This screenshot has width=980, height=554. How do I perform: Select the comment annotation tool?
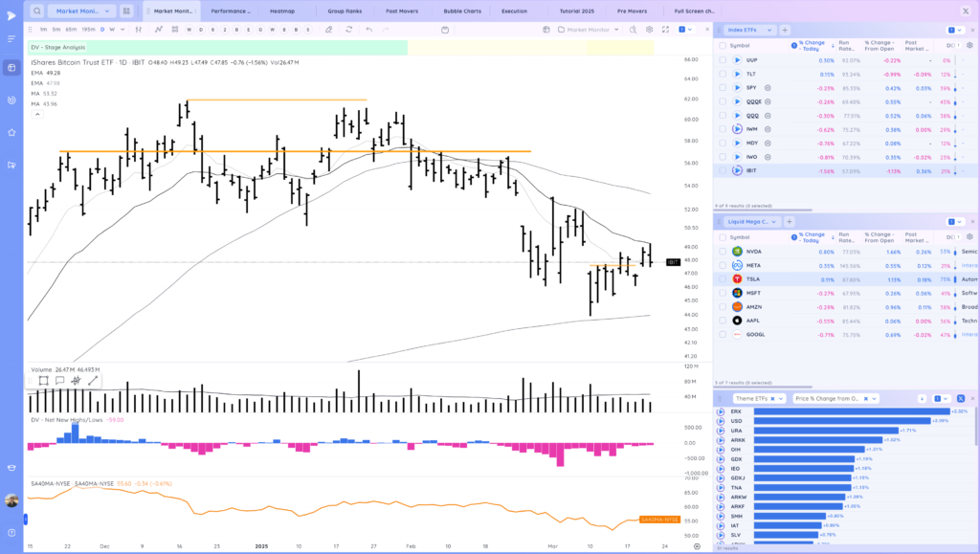pyautogui.click(x=60, y=381)
